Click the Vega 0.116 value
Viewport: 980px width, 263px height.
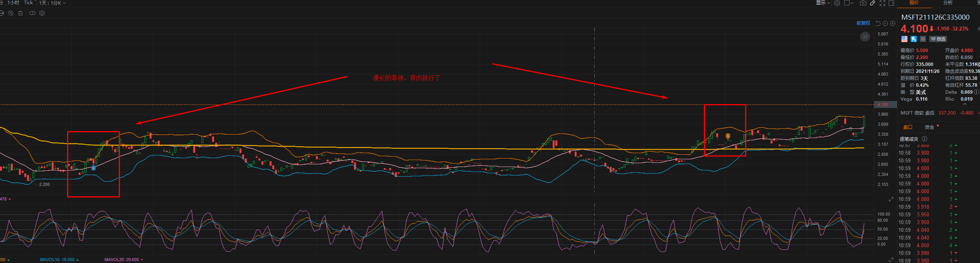[x=922, y=99]
